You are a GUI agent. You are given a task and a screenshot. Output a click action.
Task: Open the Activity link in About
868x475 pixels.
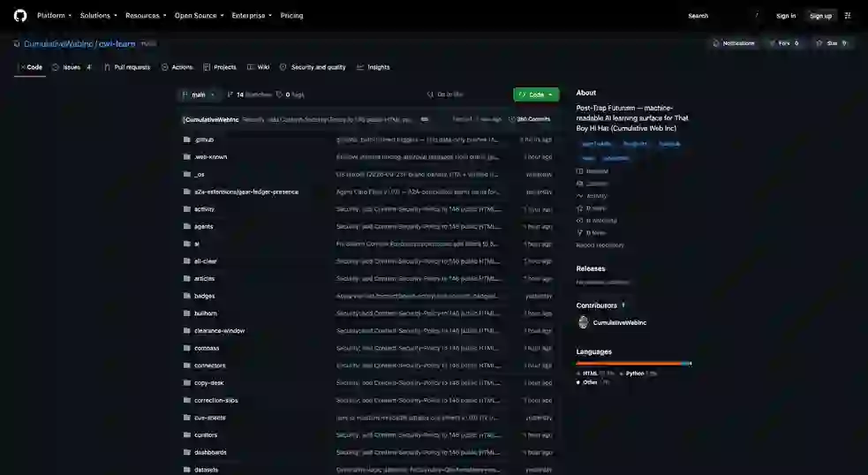point(592,196)
